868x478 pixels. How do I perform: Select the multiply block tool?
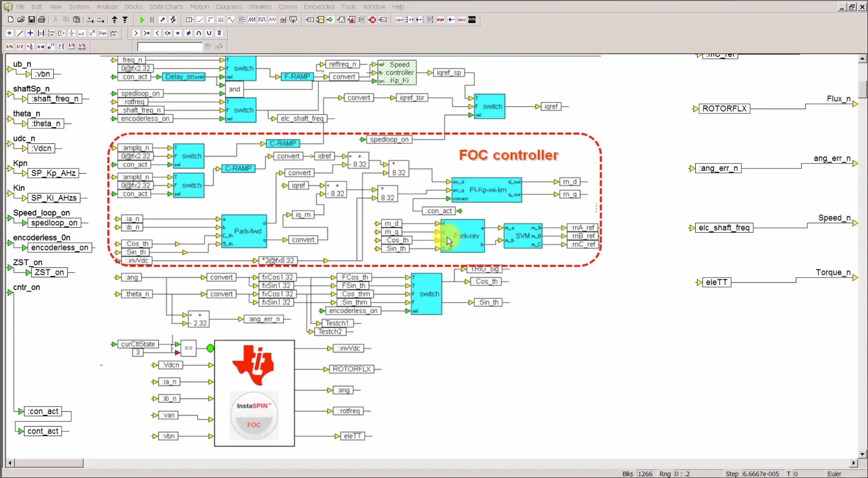[x=9, y=33]
